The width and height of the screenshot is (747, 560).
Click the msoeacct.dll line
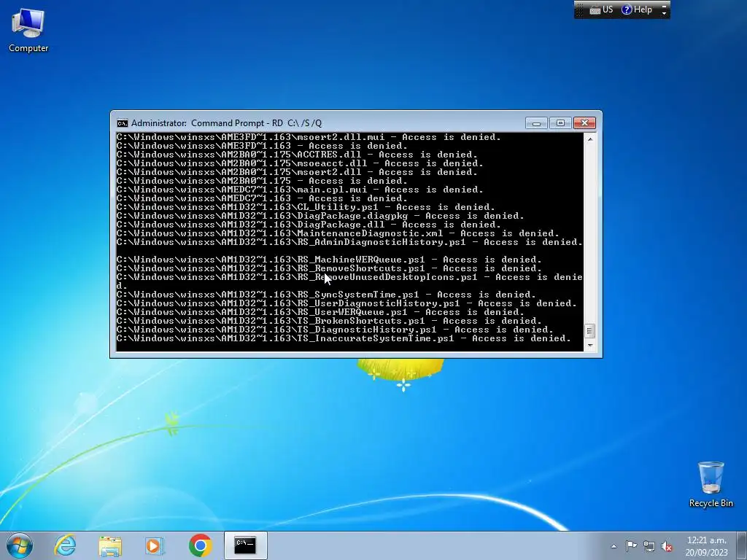point(300,163)
